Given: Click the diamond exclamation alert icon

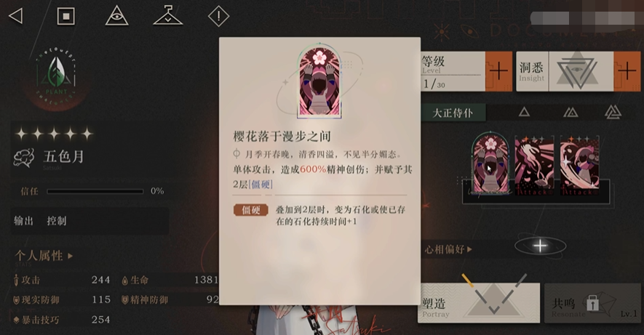Looking at the screenshot, I should tap(218, 16).
